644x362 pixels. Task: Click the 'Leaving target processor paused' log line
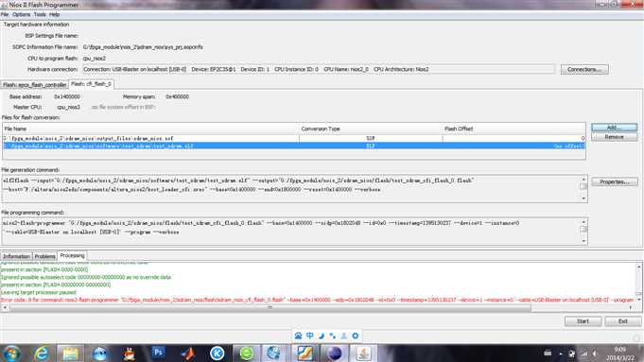tap(38, 293)
